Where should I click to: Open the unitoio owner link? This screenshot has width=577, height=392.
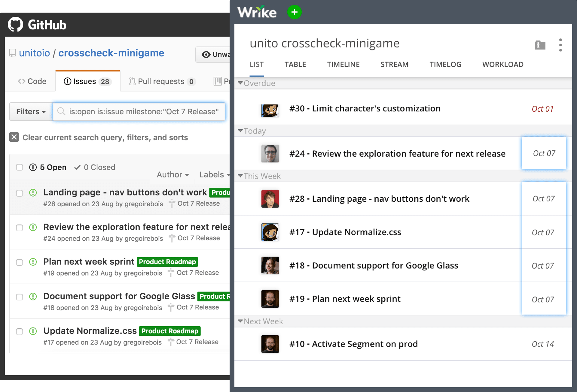coord(35,53)
